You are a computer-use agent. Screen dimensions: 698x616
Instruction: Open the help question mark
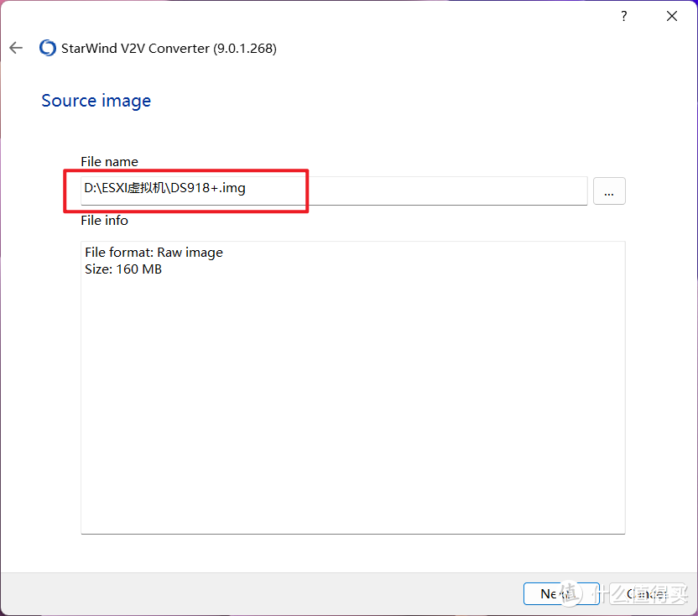point(624,17)
